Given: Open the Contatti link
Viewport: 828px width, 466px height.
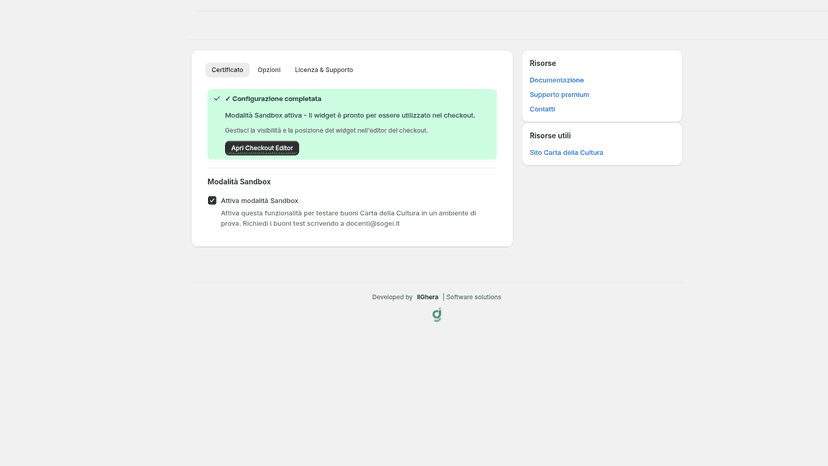Looking at the screenshot, I should (x=542, y=109).
